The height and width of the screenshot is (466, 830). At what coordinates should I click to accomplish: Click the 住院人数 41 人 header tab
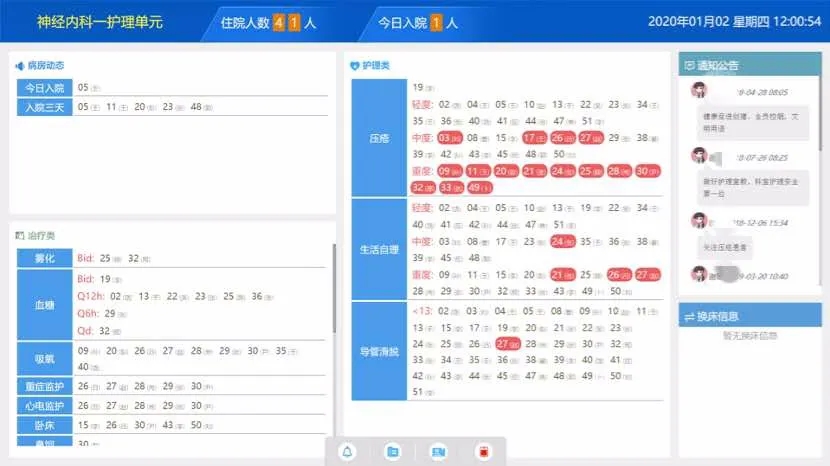(268, 23)
